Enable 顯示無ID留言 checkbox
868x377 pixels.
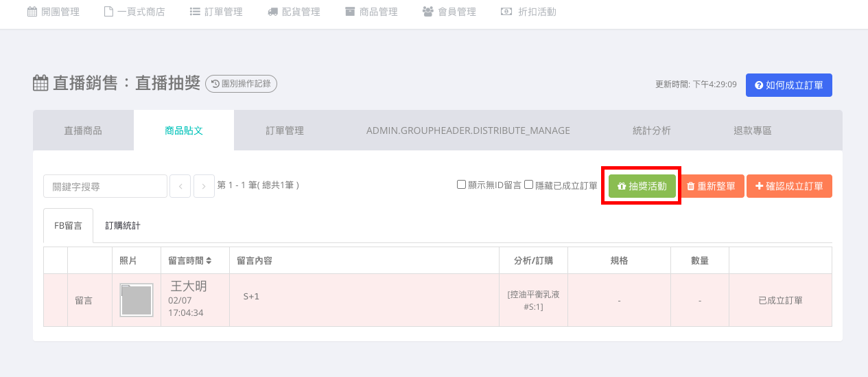(462, 185)
